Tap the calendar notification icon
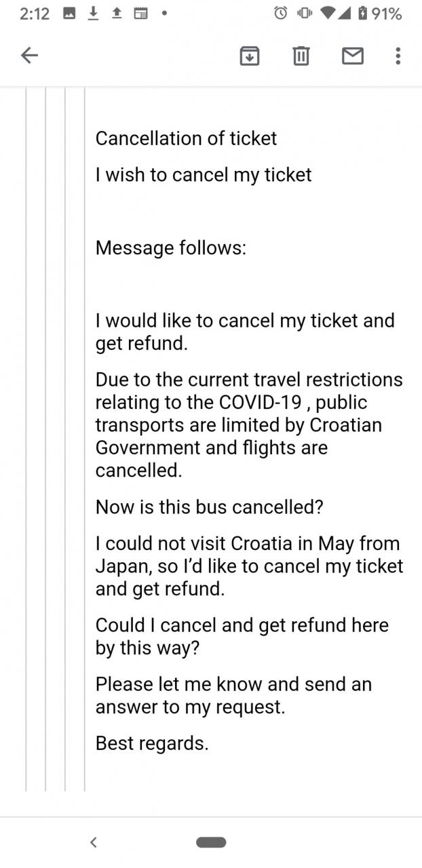 [x=140, y=14]
